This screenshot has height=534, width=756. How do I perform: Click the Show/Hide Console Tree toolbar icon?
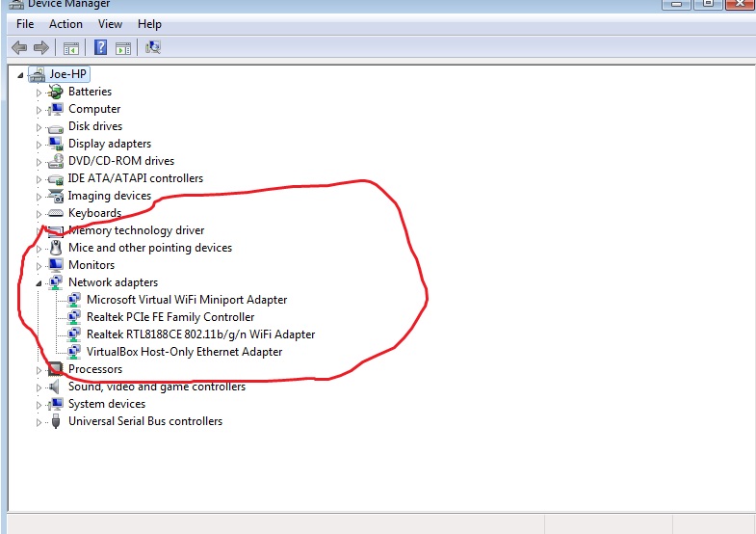pos(71,48)
